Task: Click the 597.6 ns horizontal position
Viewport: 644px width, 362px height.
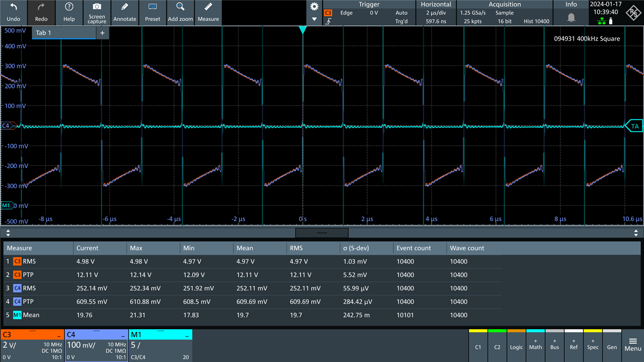Action: 436,22
